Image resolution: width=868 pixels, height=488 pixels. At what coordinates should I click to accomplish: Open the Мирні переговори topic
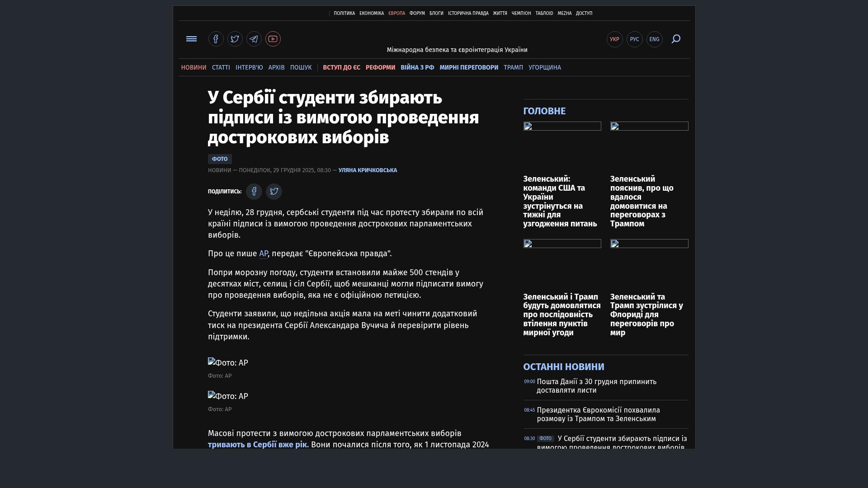pos(469,67)
